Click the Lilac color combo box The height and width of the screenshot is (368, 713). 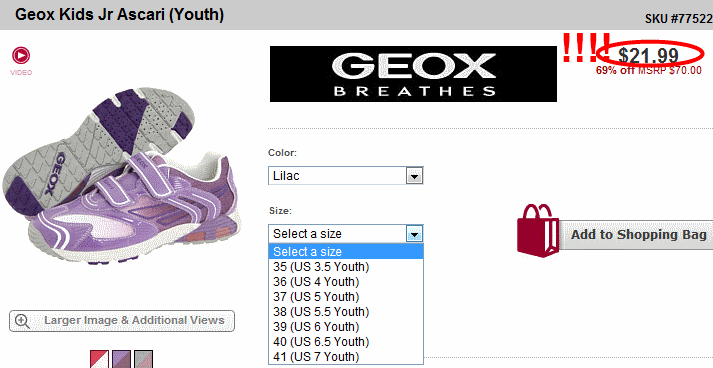pyautogui.click(x=346, y=176)
